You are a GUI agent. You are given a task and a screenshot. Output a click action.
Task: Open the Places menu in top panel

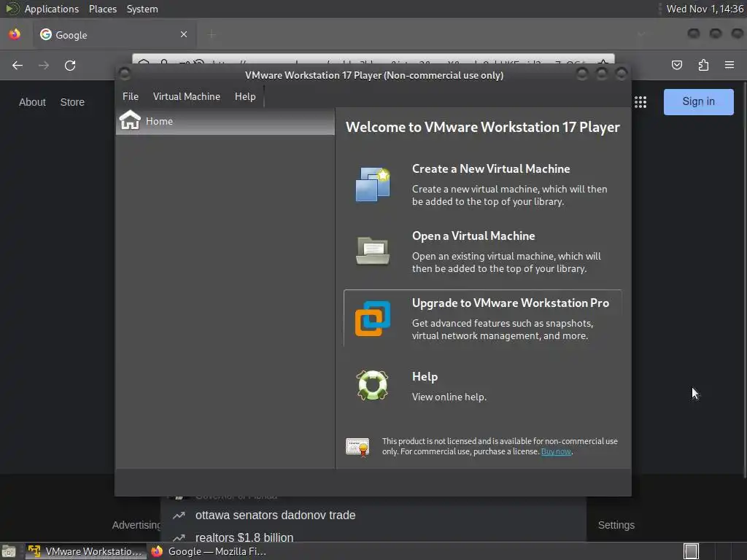pos(102,9)
